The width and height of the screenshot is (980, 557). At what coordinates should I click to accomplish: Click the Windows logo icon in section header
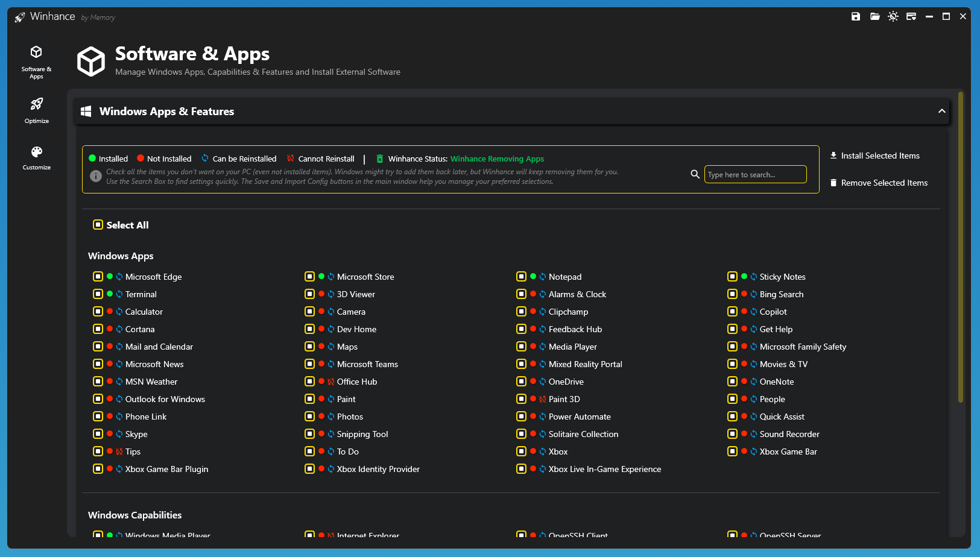coord(86,112)
